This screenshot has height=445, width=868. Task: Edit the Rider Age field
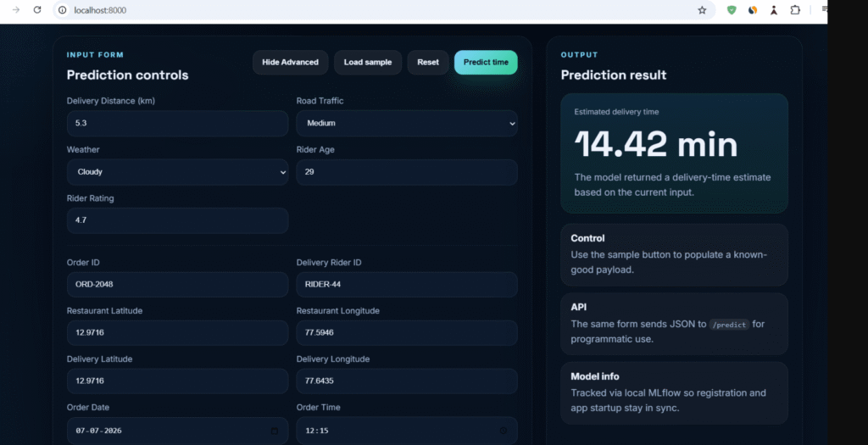407,172
